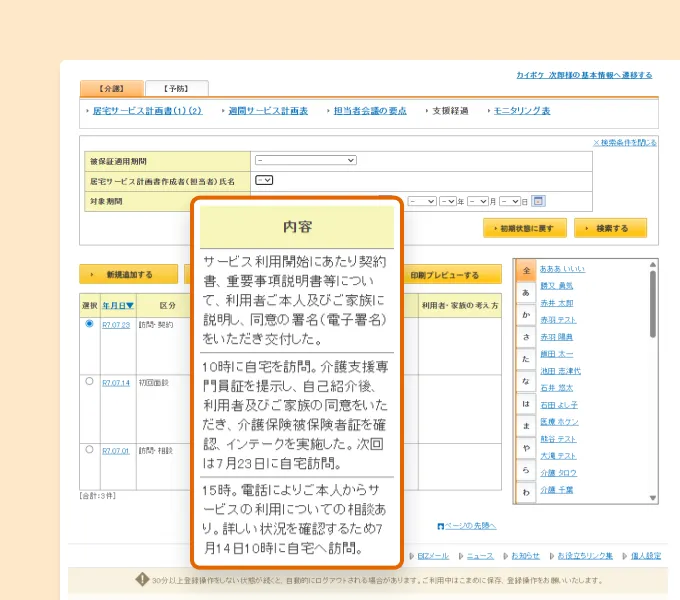
Task: Open the 個人設定 footer link
Action: tap(646, 556)
